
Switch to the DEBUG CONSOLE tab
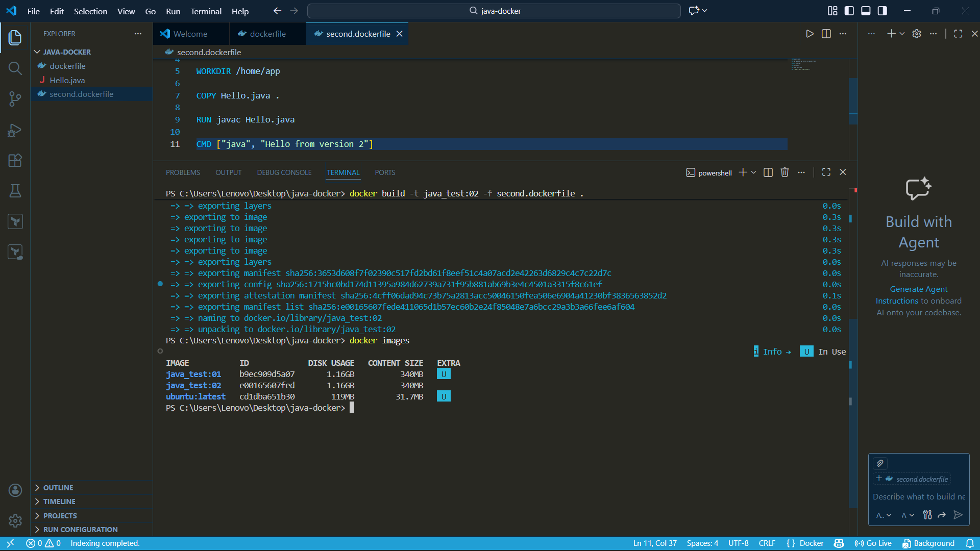tap(284, 172)
